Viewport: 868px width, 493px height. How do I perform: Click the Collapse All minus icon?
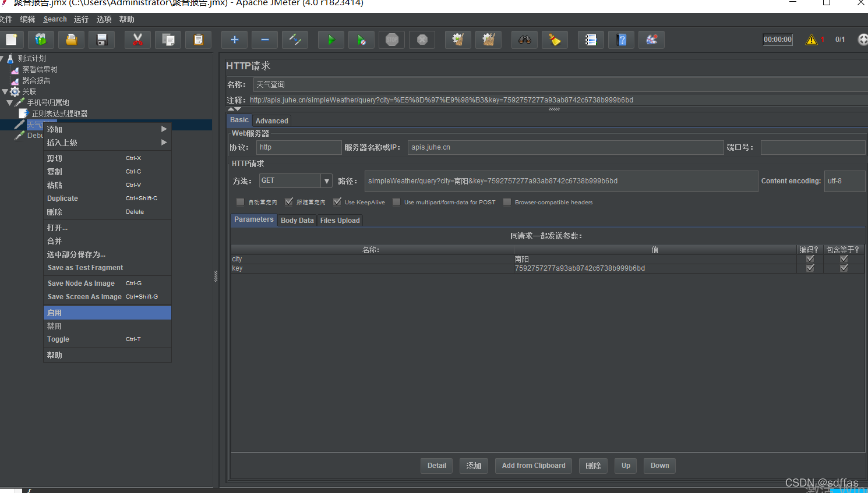(264, 40)
